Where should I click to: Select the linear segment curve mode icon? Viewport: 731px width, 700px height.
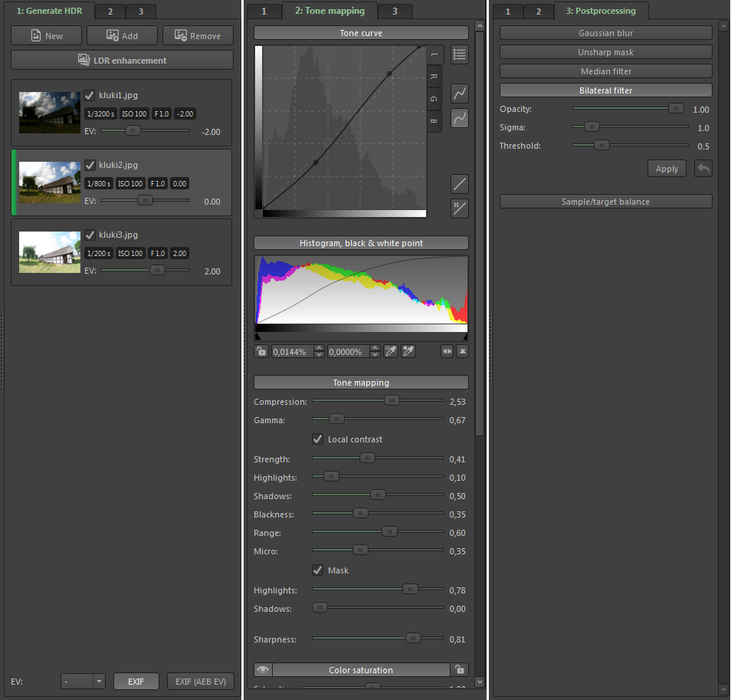(460, 94)
